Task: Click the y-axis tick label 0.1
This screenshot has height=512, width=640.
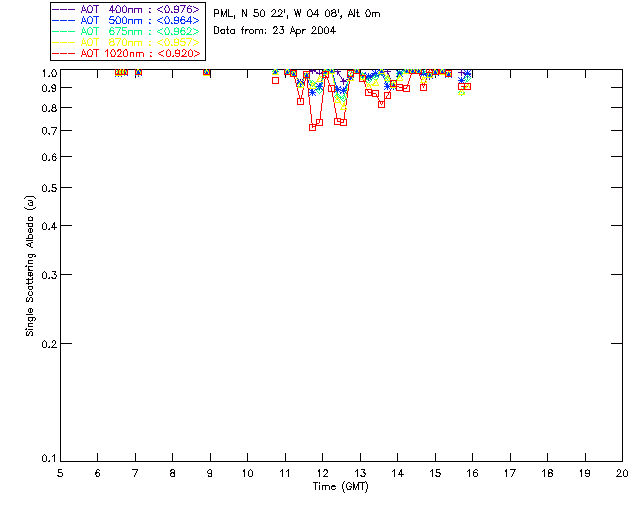Action: click(49, 459)
